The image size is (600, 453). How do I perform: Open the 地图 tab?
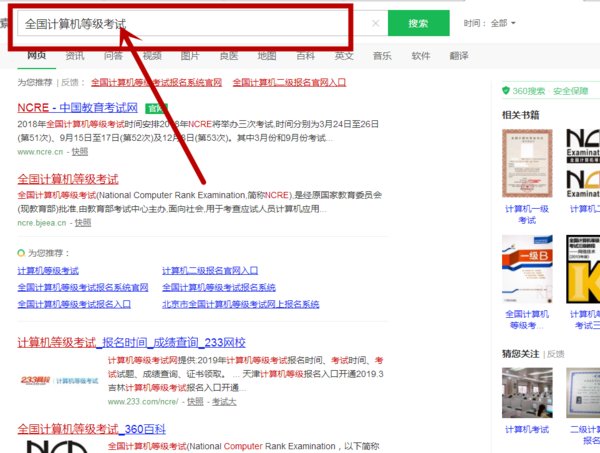point(267,56)
